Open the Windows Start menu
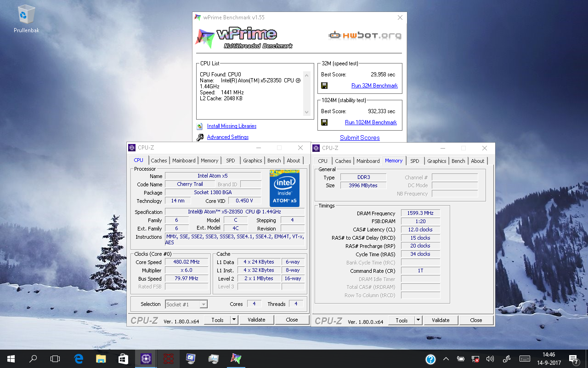 click(x=11, y=359)
